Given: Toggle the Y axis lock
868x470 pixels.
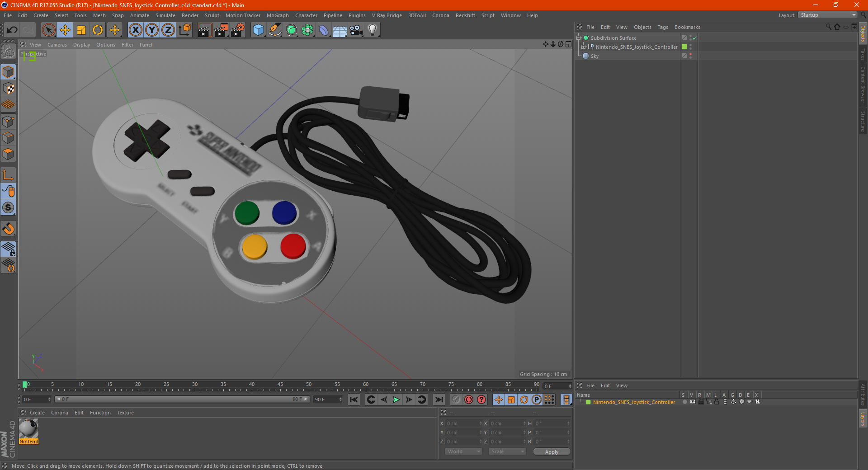Looking at the screenshot, I should tap(152, 30).
